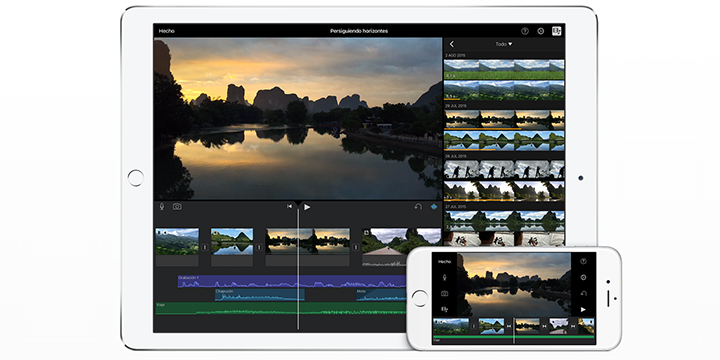This screenshot has height=360, width=720.
Task: Tap iPhone camera icon
Action: 444,293
